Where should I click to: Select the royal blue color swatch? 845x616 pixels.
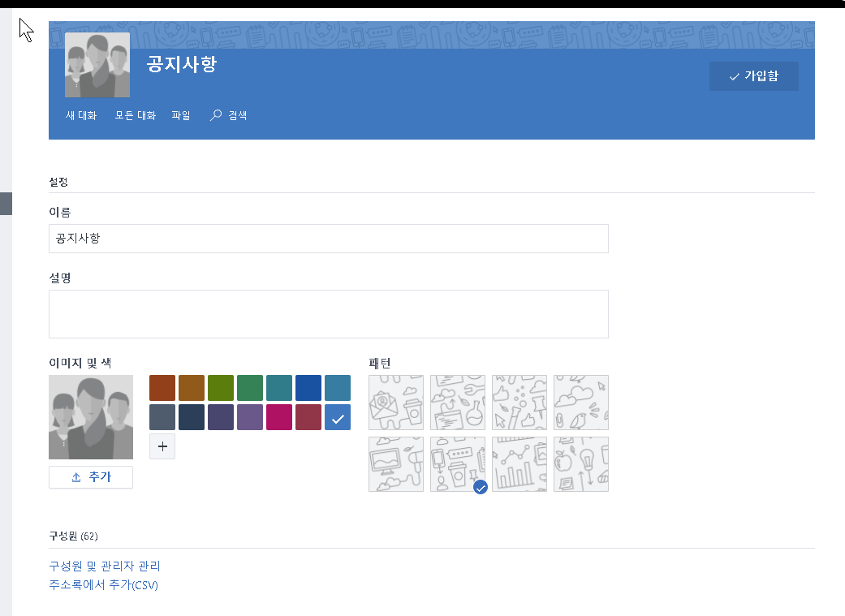coord(308,388)
